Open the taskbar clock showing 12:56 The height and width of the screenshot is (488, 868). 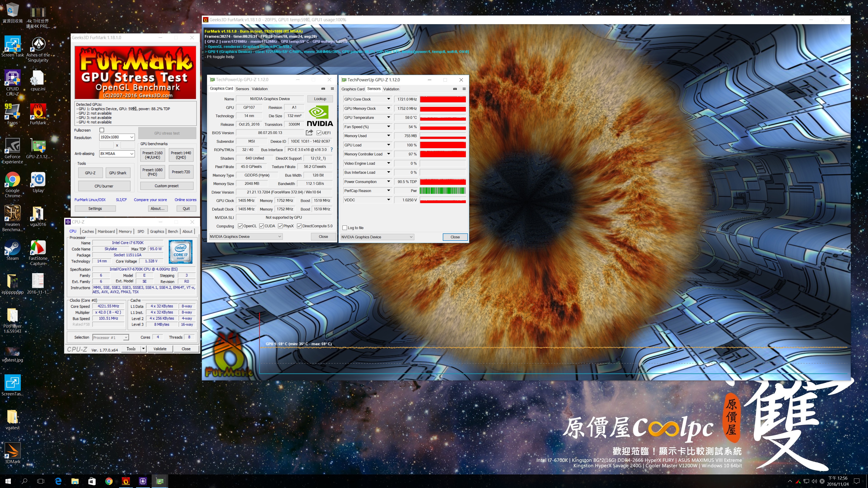tap(838, 481)
